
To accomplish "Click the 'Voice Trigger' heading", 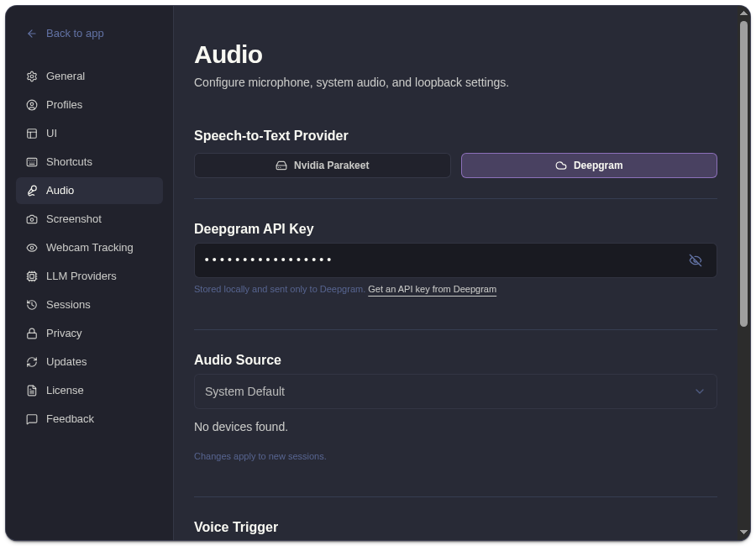I will (236, 528).
